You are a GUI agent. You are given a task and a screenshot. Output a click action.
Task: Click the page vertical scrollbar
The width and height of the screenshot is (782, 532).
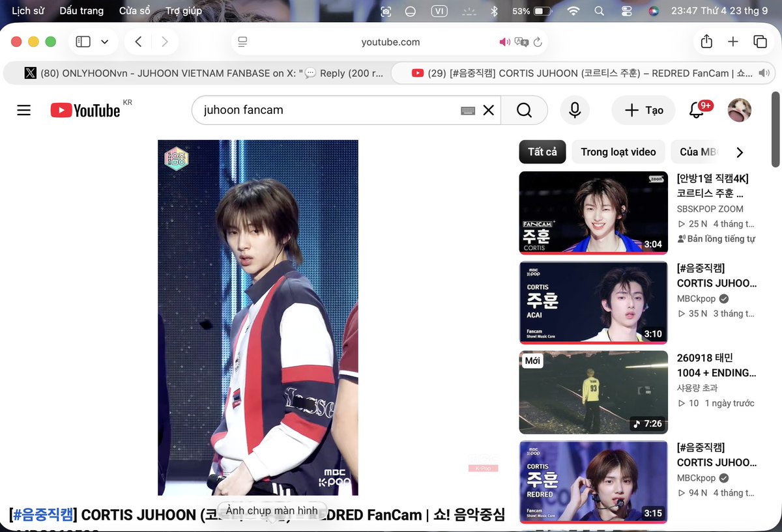point(775,130)
